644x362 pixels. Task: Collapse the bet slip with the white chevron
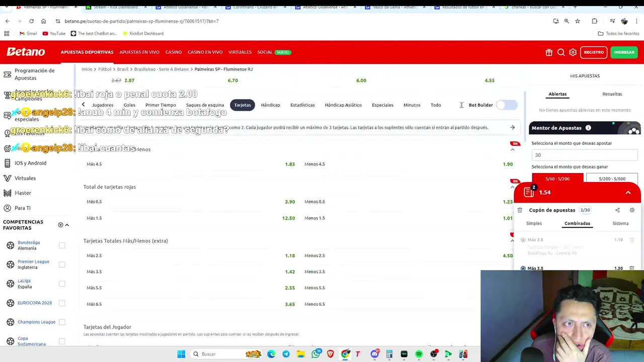click(628, 193)
